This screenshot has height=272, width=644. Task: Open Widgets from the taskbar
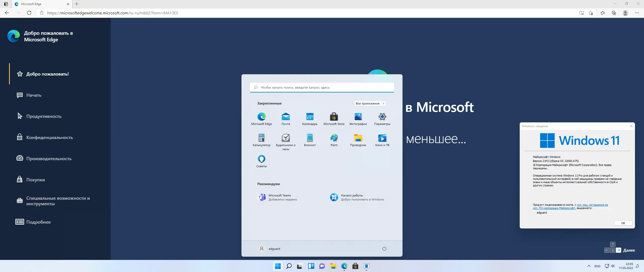point(311,266)
